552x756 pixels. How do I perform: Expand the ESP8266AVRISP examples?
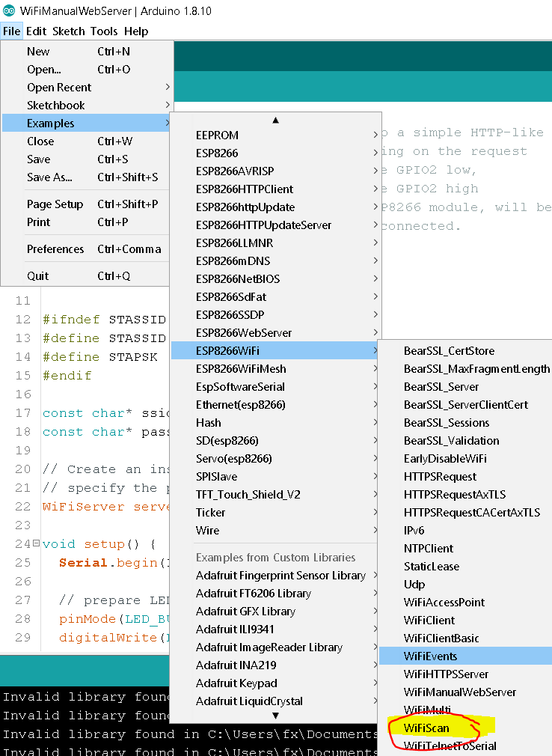point(275,171)
